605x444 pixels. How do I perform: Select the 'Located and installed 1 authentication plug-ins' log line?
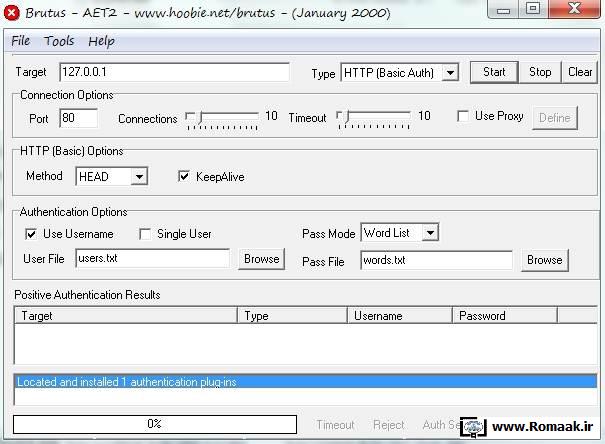pos(306,382)
